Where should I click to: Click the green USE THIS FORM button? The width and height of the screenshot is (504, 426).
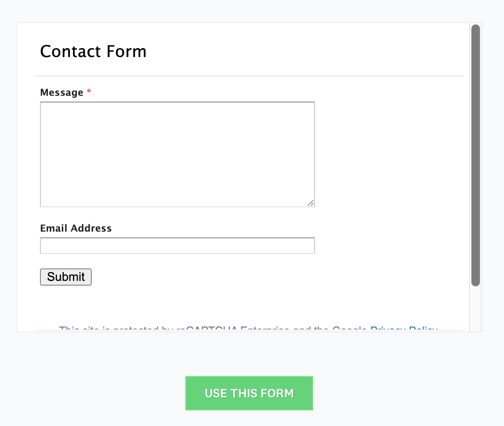click(249, 393)
